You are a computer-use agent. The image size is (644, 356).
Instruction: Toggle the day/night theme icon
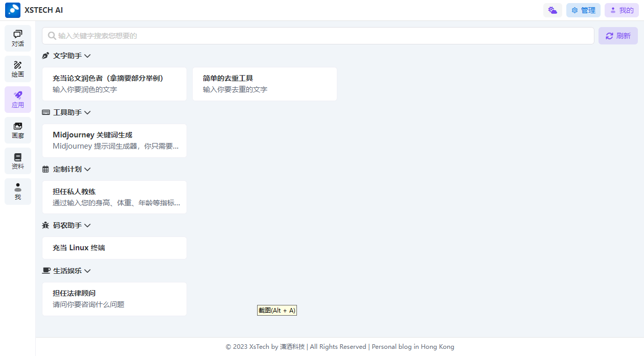pyautogui.click(x=553, y=10)
